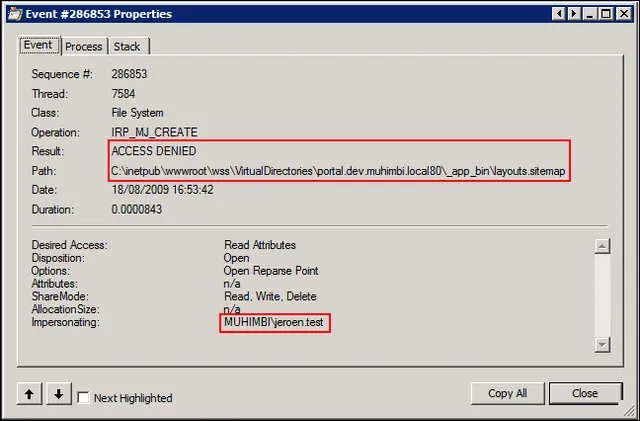Select the Event tab
Viewport: 640px width, 421px height.
(x=38, y=45)
